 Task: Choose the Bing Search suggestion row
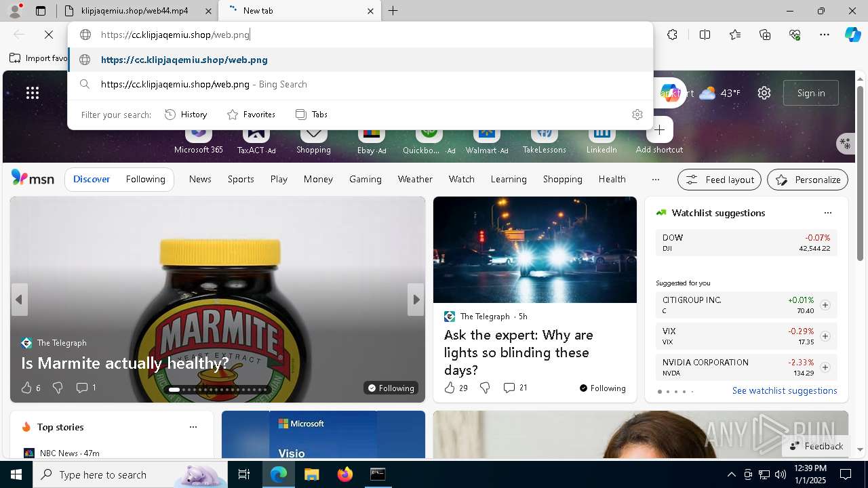tap(360, 84)
